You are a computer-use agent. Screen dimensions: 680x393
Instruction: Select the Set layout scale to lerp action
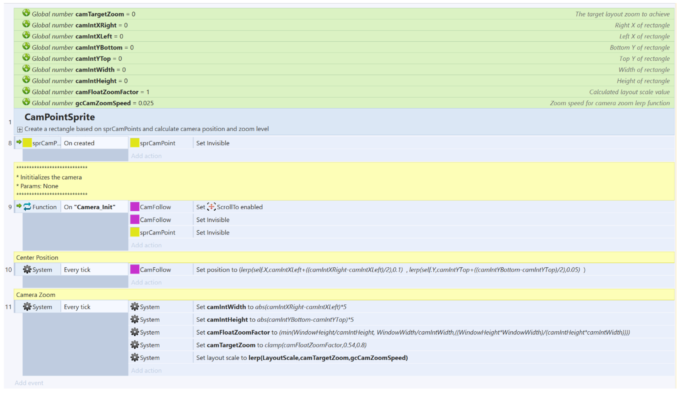(x=302, y=358)
